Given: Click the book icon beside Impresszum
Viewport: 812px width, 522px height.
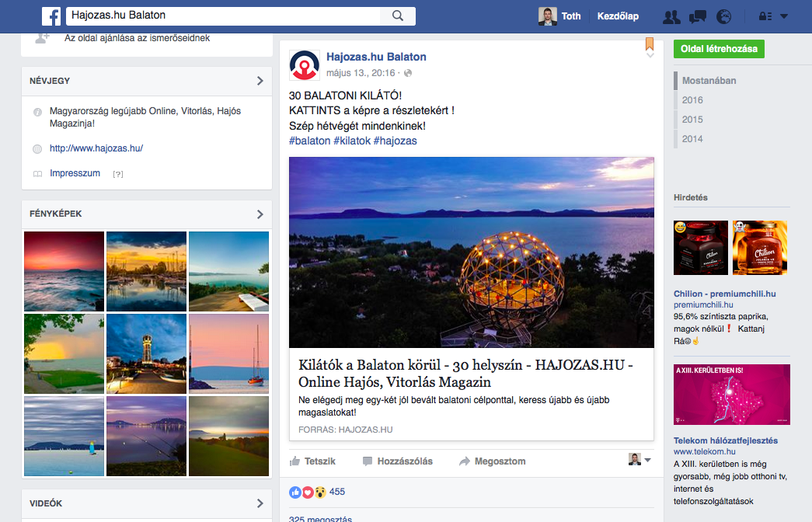Looking at the screenshot, I should pos(37,174).
